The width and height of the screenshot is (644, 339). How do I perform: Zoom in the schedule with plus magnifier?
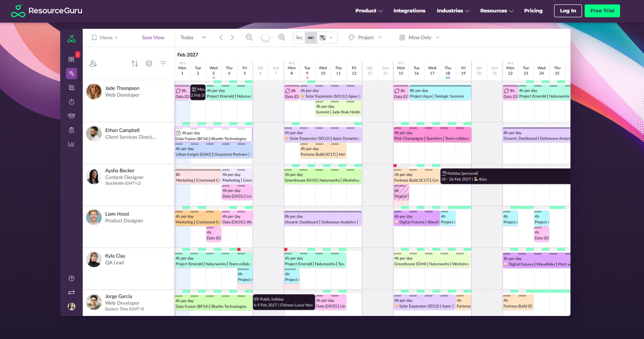point(282,38)
